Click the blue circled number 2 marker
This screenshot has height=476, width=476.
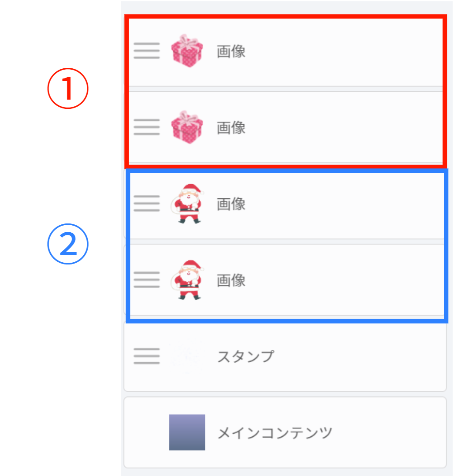[68, 244]
